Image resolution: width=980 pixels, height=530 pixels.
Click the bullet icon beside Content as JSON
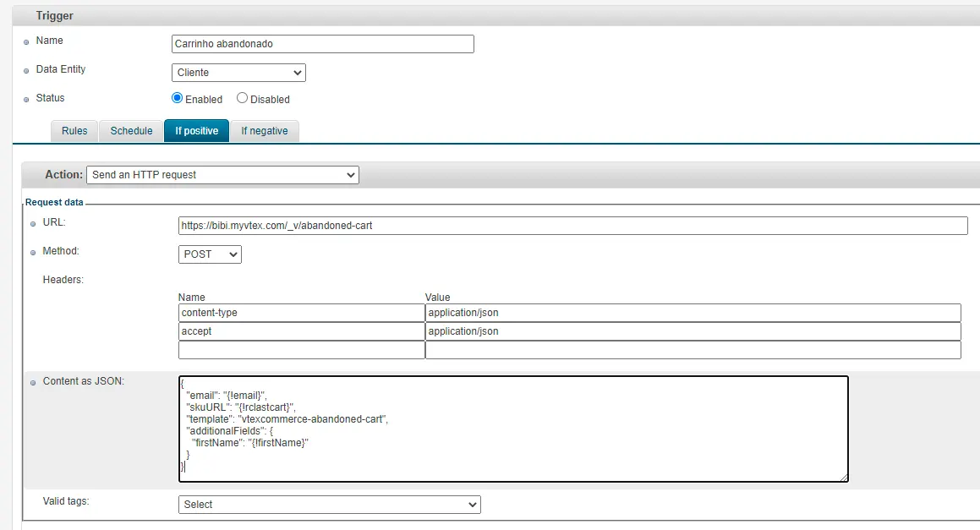pos(33,383)
